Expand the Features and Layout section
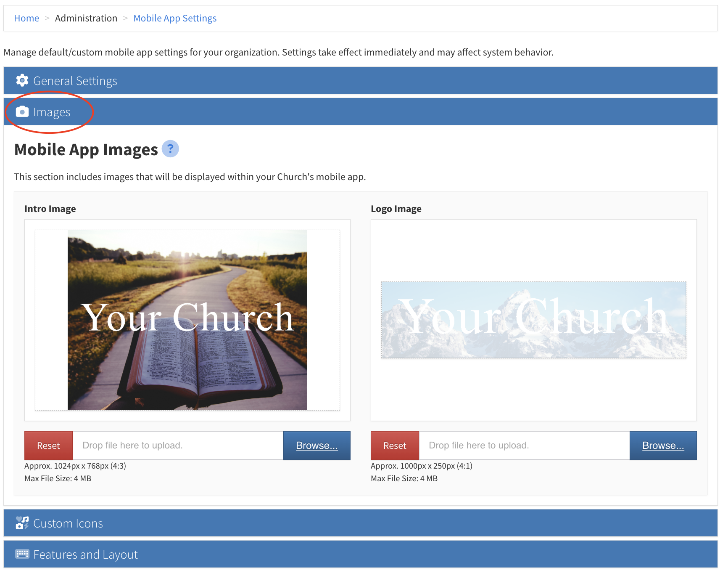 pos(361,554)
